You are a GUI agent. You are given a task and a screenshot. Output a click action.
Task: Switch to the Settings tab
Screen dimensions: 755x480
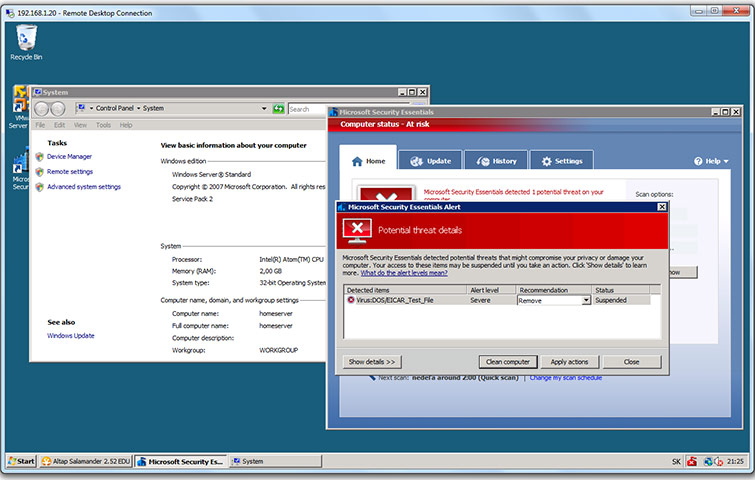click(x=561, y=161)
